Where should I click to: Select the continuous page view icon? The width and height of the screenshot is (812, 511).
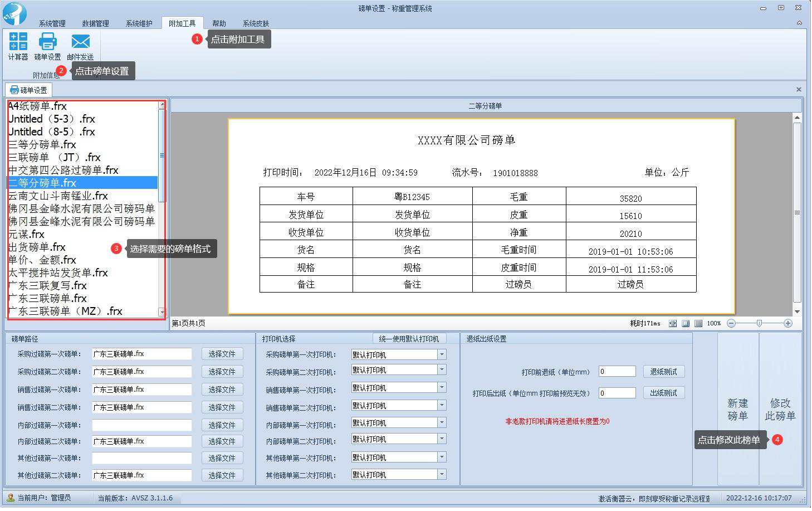(x=698, y=324)
